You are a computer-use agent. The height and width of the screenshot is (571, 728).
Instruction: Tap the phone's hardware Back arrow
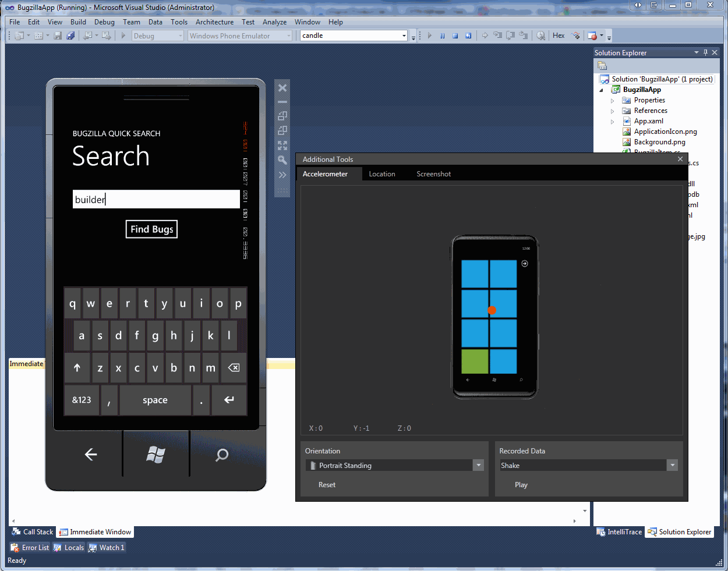(91, 455)
